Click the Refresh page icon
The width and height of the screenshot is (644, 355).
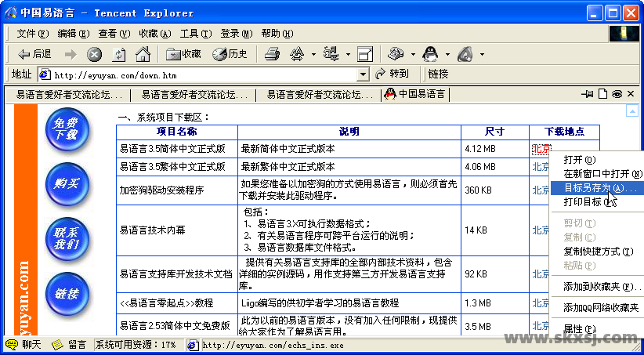click(118, 54)
